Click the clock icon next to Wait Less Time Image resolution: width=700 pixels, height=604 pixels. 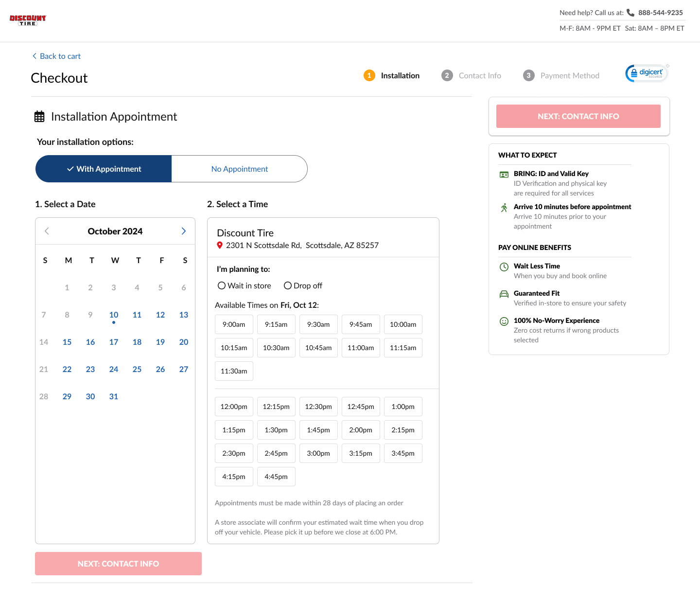click(504, 266)
